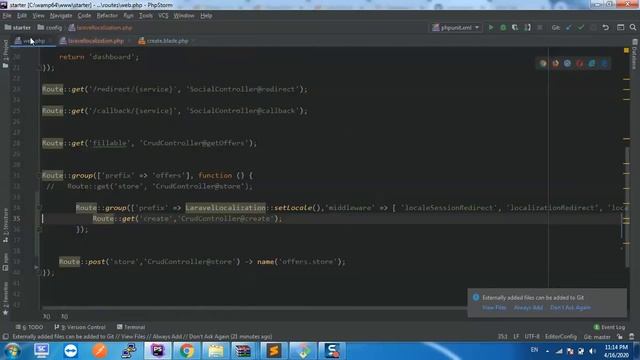Open the Structure tool window
The image size is (640, 360).
pyautogui.click(x=5, y=225)
